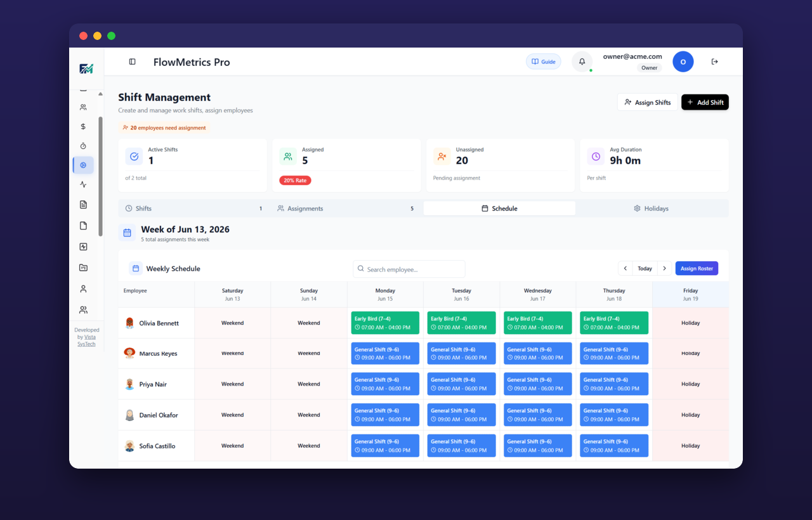Image resolution: width=812 pixels, height=520 pixels.
Task: Click the Today button
Action: [645, 268]
